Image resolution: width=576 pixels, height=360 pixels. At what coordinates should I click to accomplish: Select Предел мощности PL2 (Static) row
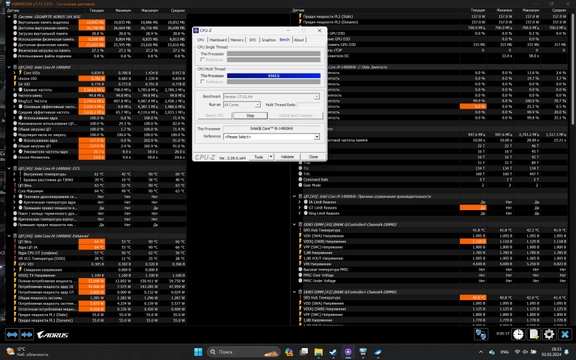(x=432, y=17)
